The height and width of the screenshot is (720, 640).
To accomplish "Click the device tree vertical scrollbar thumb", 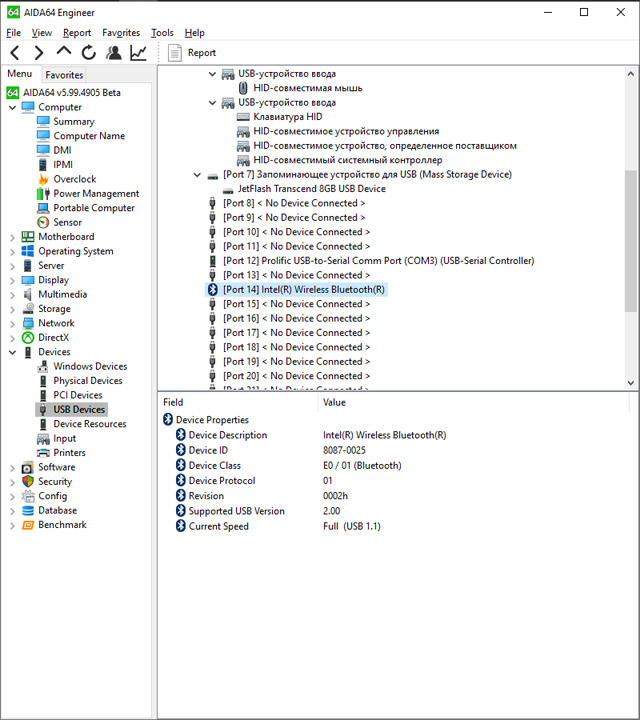I will (630, 241).
